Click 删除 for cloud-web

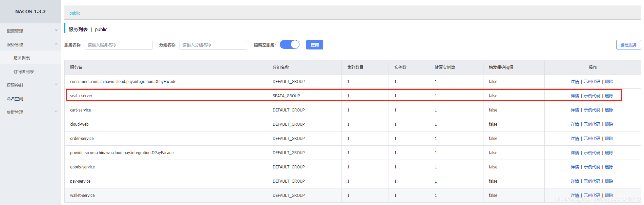[609, 124]
